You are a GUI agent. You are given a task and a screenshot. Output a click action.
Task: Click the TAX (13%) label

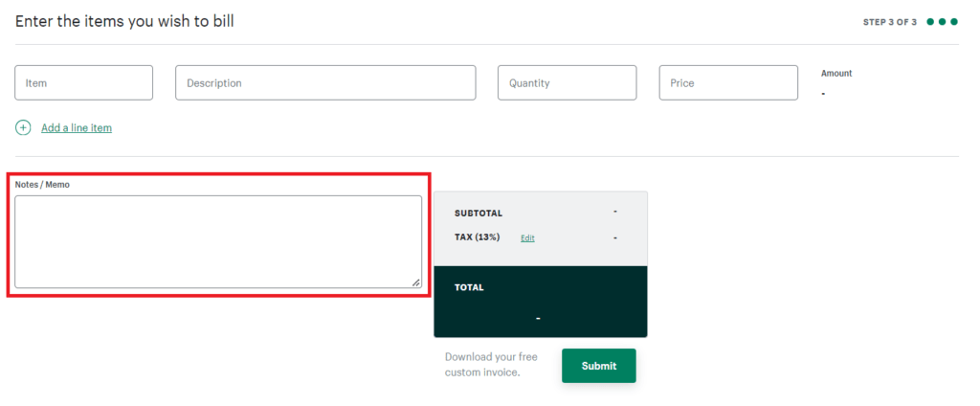(x=478, y=237)
